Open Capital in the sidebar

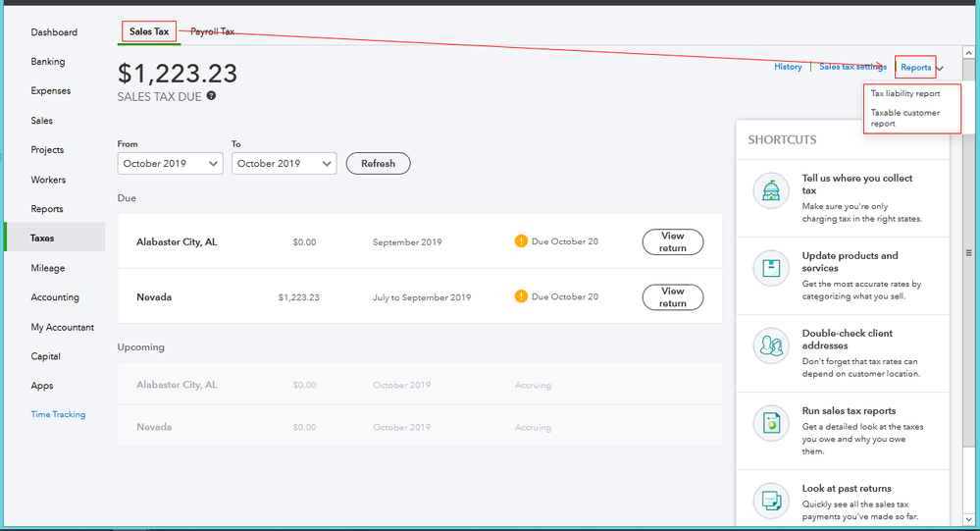46,356
